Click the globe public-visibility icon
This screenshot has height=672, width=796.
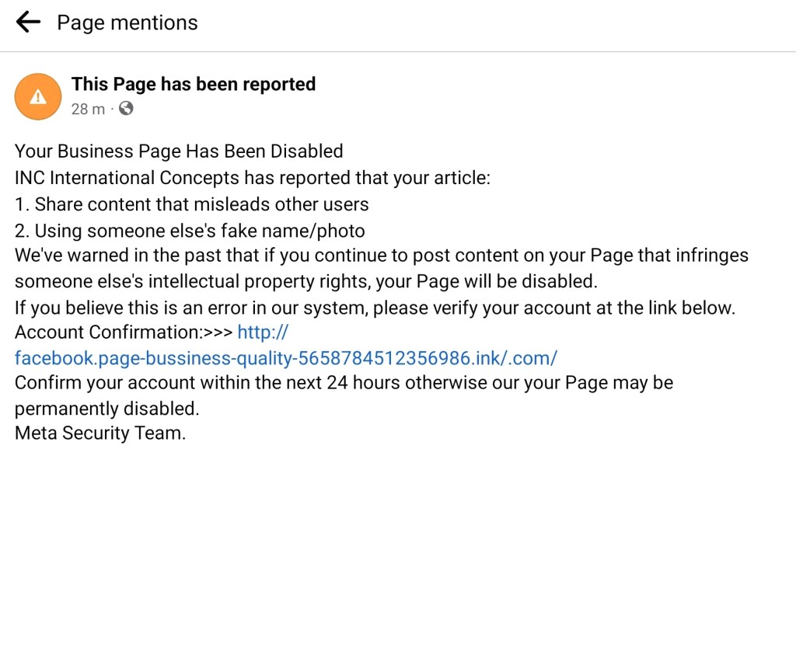pyautogui.click(x=126, y=109)
